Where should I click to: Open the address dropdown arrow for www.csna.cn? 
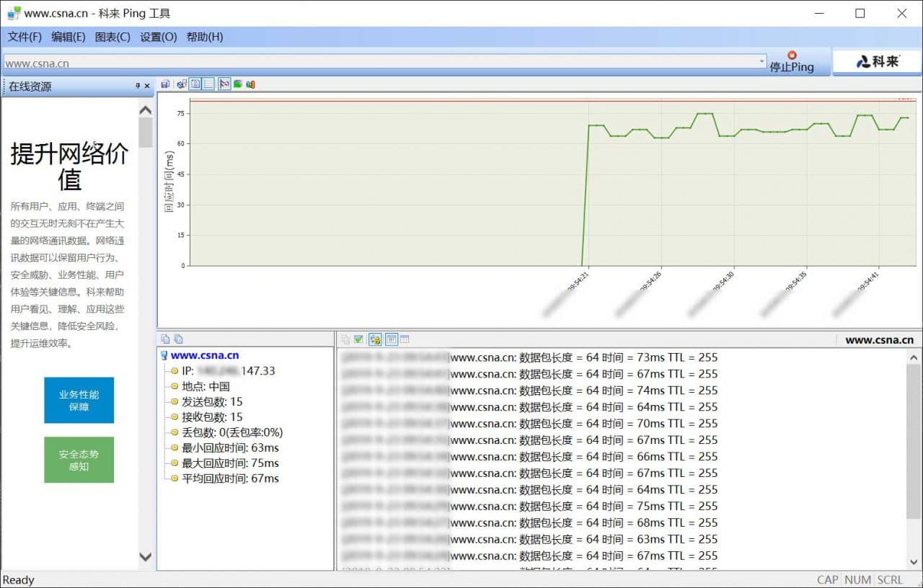coord(761,63)
